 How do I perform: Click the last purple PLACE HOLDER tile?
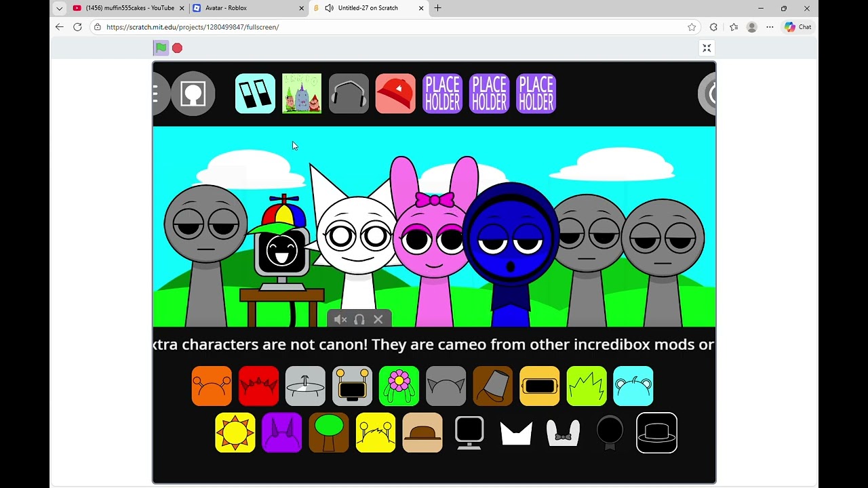pyautogui.click(x=536, y=94)
